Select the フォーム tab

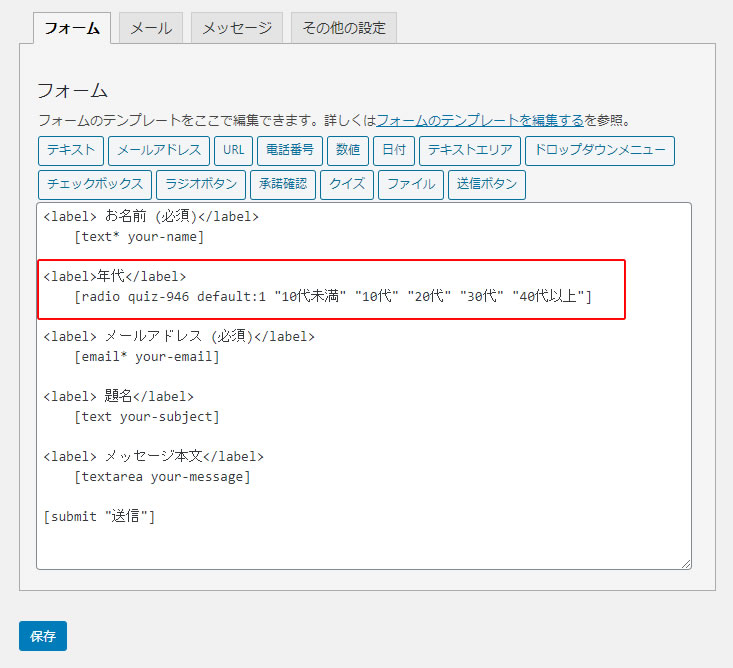(x=72, y=28)
